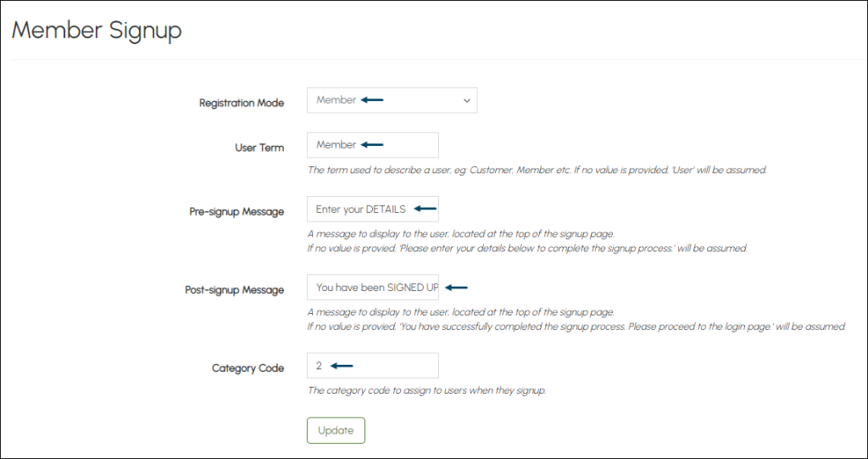Click the Pre-signup Message label
This screenshot has width=868, height=459.
236,212
